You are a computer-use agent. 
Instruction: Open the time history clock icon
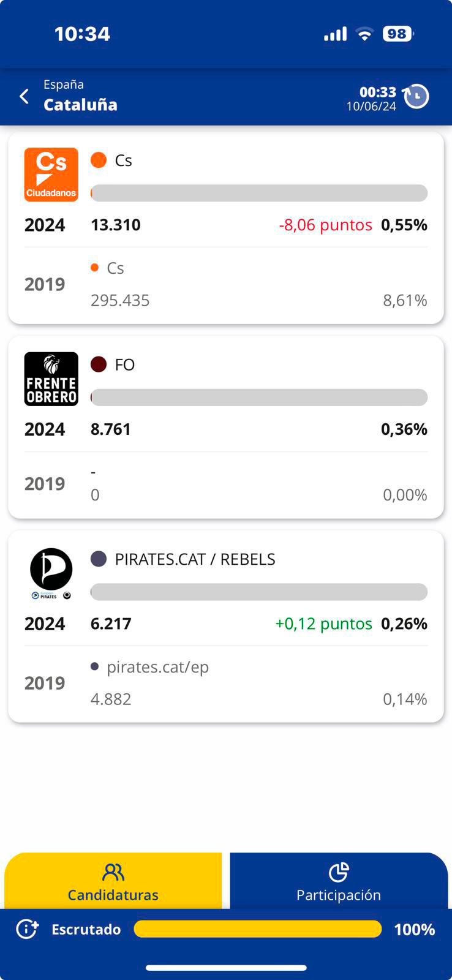(x=416, y=96)
